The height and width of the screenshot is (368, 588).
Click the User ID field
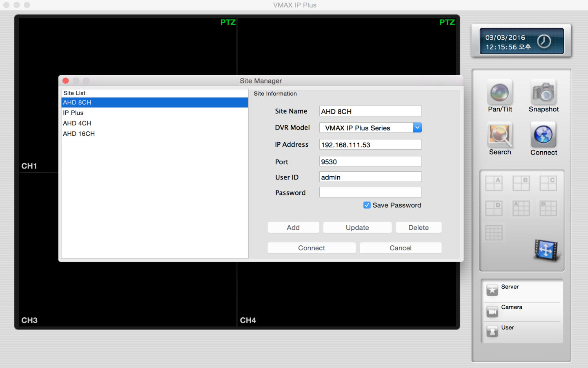[x=370, y=177]
